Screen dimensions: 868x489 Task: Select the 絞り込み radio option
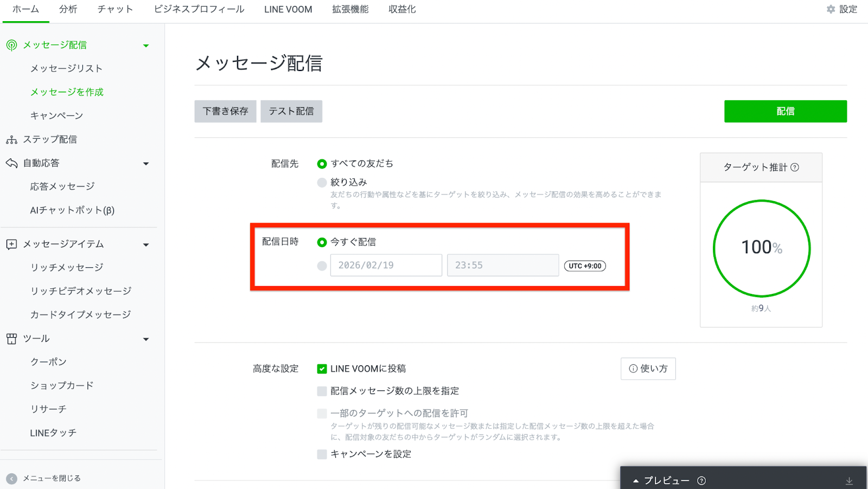[322, 183]
